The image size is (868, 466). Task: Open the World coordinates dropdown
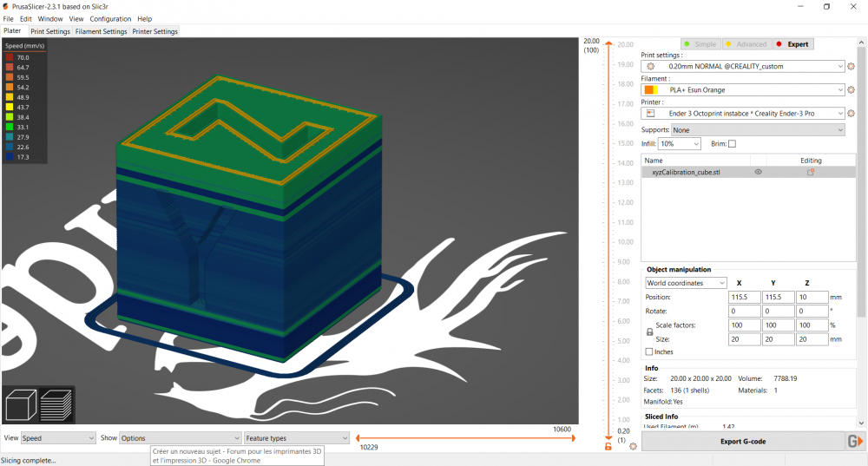686,283
